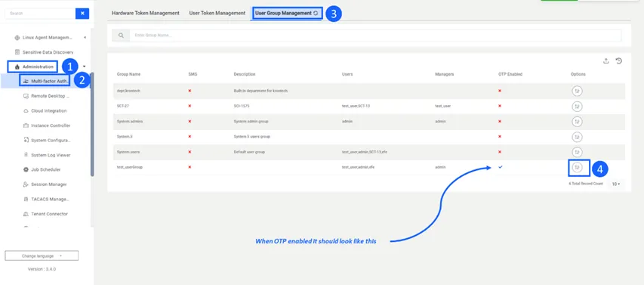Image resolution: width=644 pixels, height=285 pixels.
Task: Clear the sidebar search with X button
Action: pyautogui.click(x=82, y=13)
